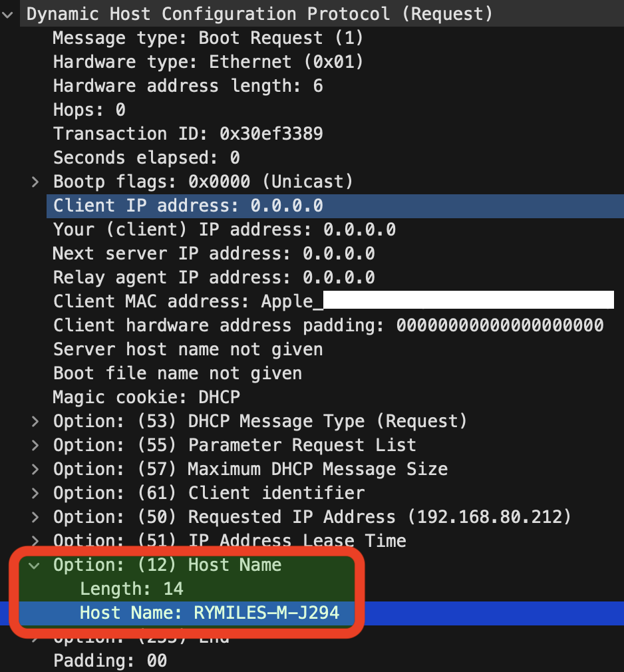624x672 pixels.
Task: Collapse Option 12 Host Name
Action: pos(35,564)
